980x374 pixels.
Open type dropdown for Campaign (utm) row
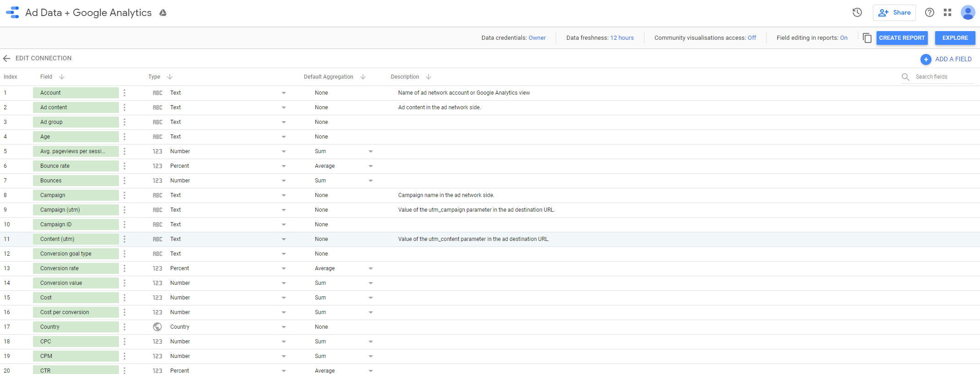284,210
